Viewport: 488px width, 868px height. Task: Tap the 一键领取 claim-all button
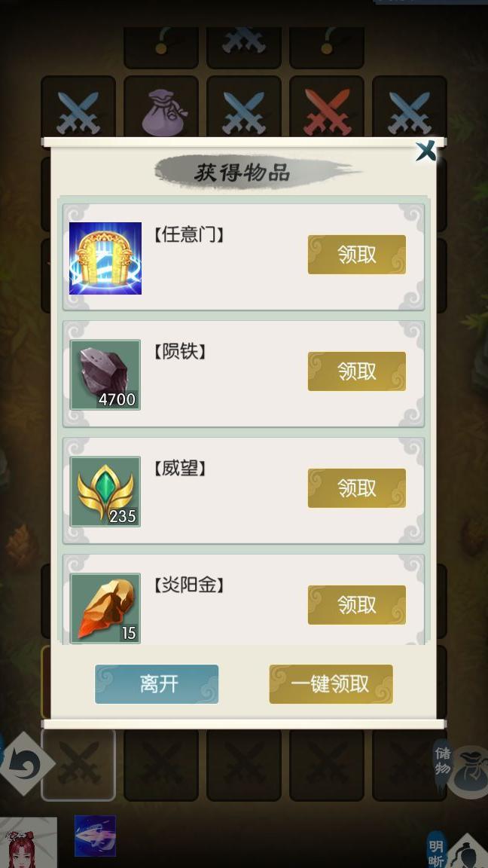331,684
